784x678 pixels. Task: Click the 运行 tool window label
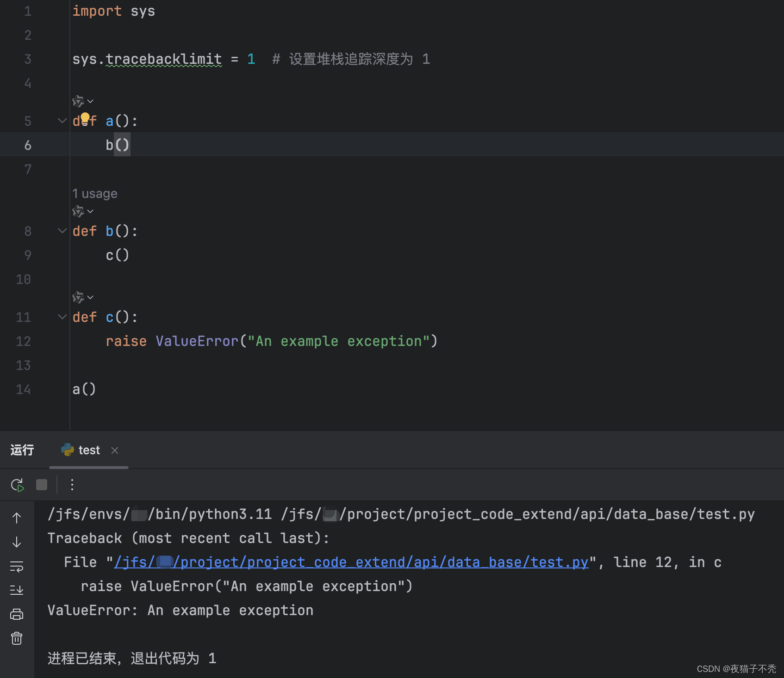tap(22, 450)
